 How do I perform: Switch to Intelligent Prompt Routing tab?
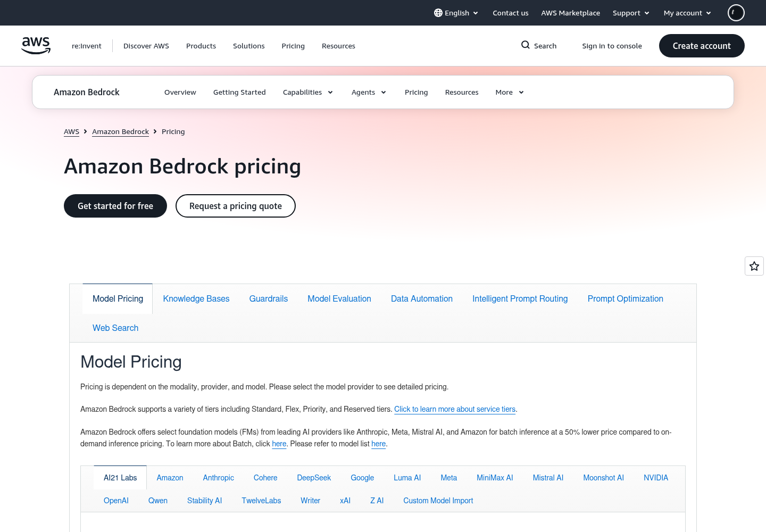click(520, 298)
